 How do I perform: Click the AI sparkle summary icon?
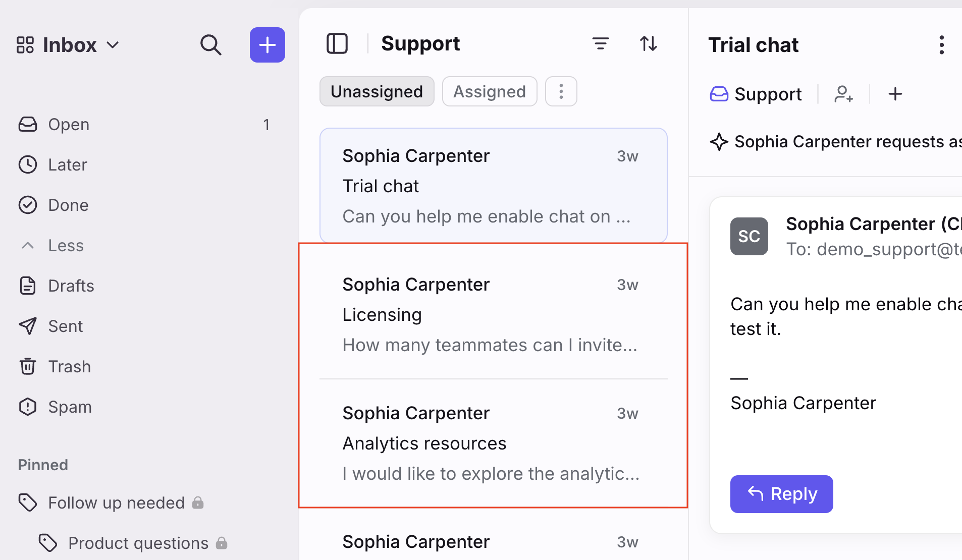719,142
